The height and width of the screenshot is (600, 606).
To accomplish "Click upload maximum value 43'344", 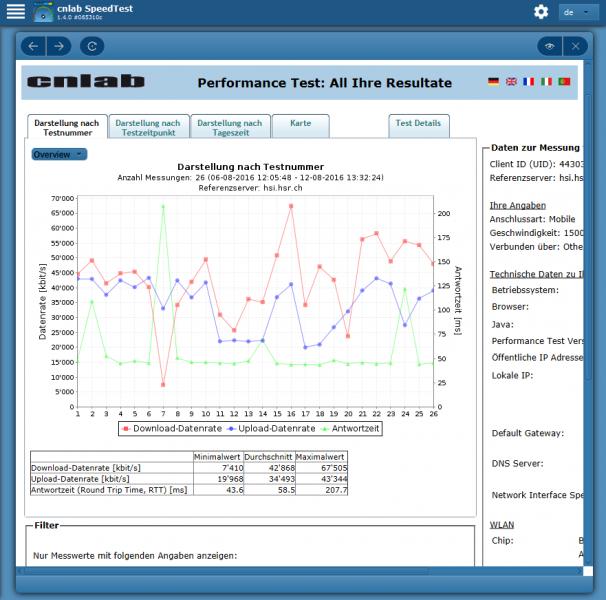I will (334, 479).
